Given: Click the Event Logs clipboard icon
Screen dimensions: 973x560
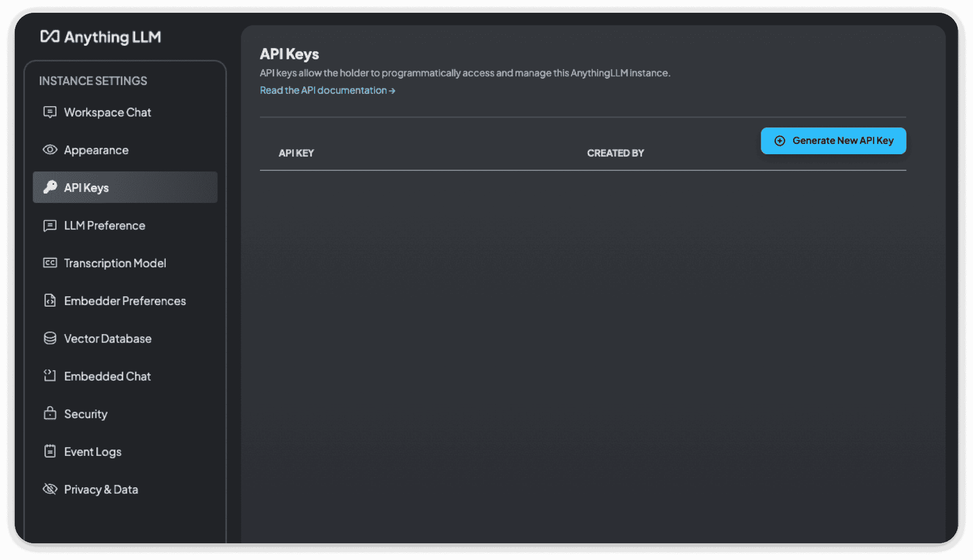Looking at the screenshot, I should 50,451.
